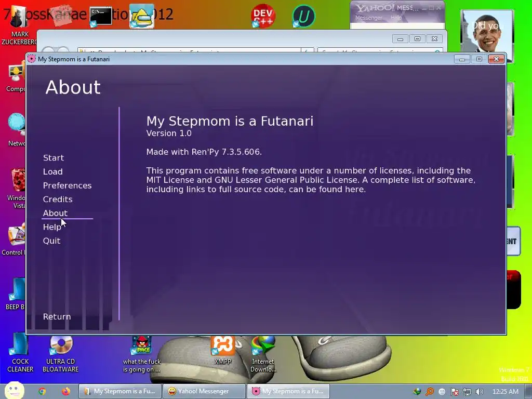Open the XMPP desktop icon
This screenshot has width=532, height=399.
222,350
